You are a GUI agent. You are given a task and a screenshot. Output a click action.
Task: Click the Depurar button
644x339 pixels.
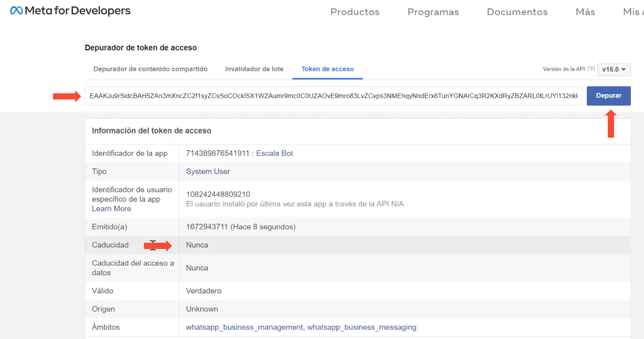(609, 96)
